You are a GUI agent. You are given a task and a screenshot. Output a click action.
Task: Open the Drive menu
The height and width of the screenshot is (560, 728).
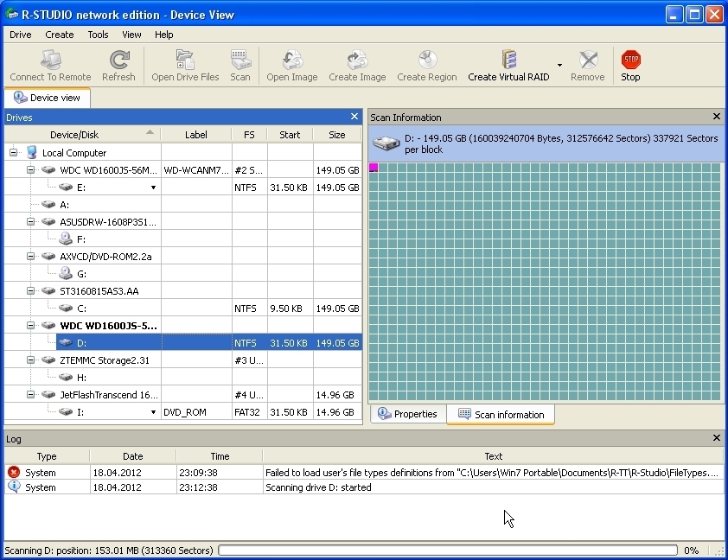pyautogui.click(x=21, y=35)
